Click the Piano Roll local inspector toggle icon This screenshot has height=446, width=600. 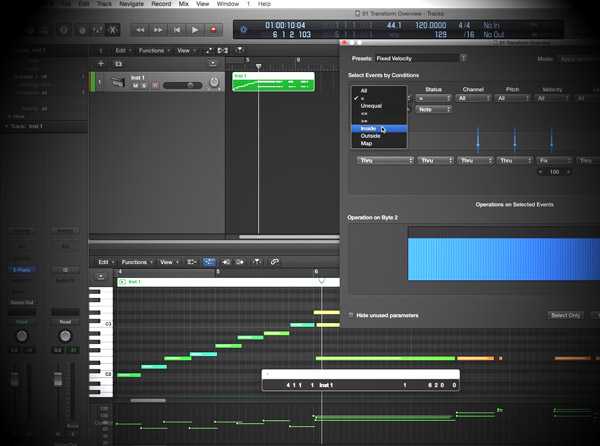[x=101, y=276]
